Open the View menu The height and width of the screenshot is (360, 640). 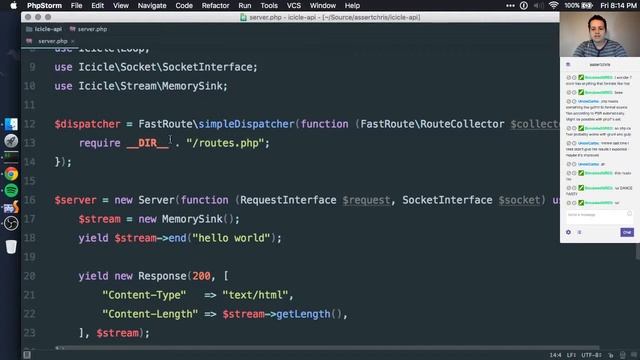coord(120,6)
